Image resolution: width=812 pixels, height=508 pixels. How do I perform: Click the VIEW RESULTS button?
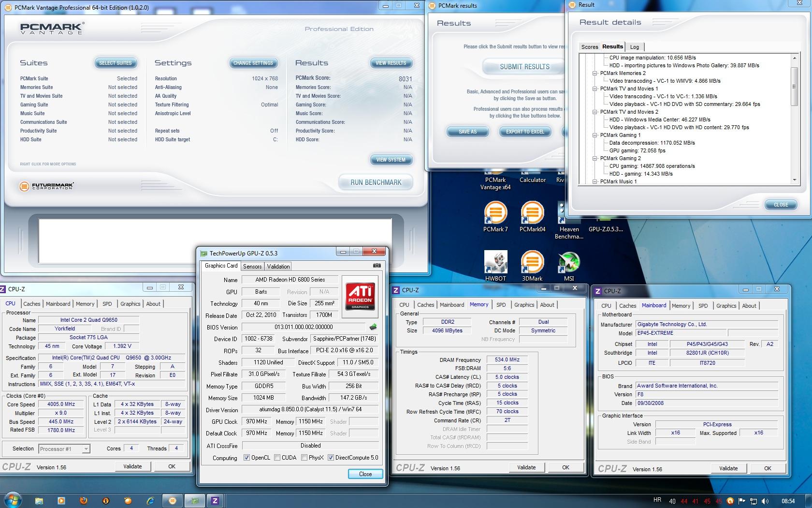coord(391,63)
